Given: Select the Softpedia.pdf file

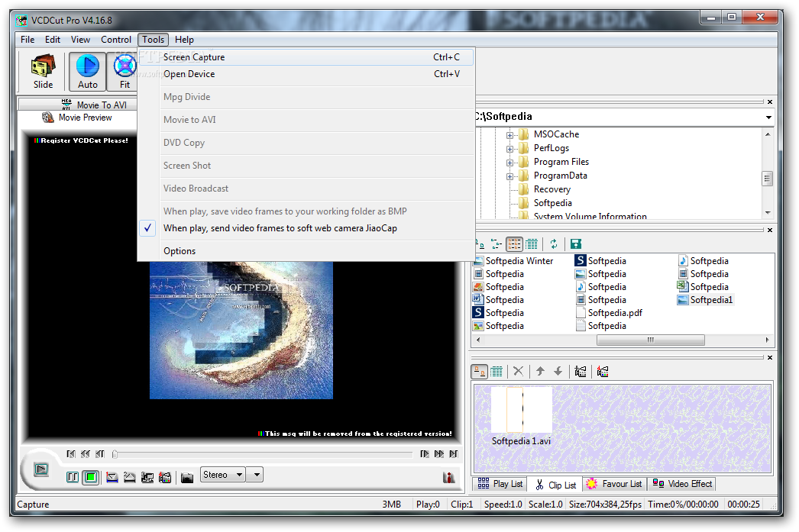Looking at the screenshot, I should (609, 313).
